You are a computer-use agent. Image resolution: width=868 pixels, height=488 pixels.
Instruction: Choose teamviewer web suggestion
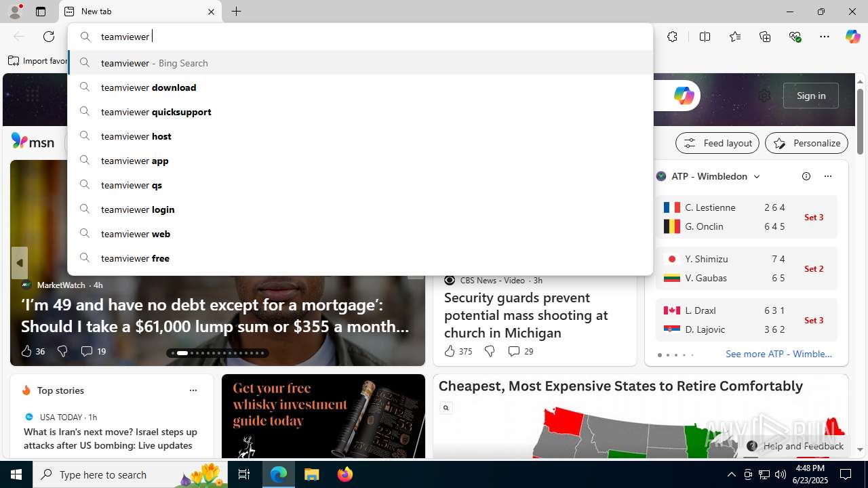pos(360,234)
